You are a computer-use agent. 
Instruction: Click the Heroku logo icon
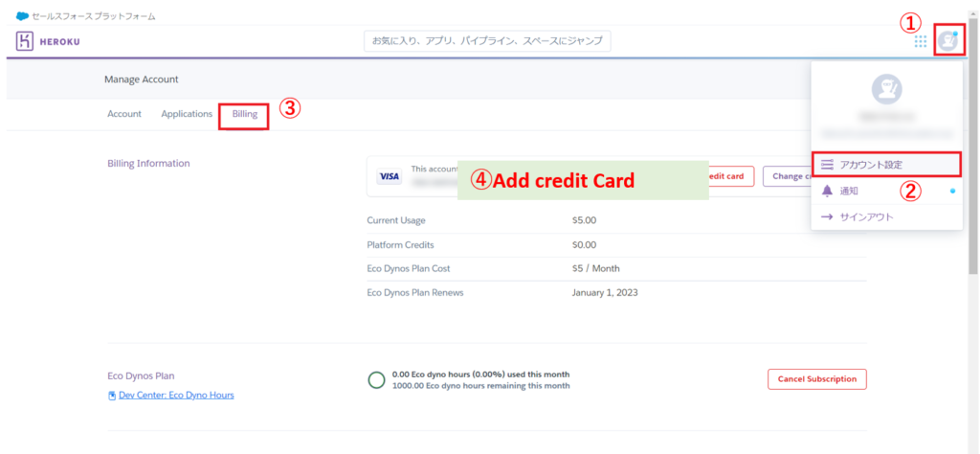point(25,41)
